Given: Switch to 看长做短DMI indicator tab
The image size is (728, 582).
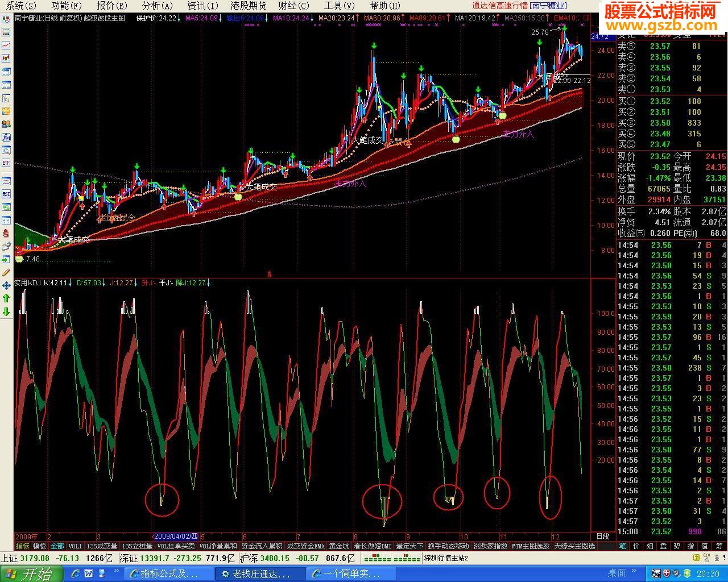Looking at the screenshot, I should [373, 546].
